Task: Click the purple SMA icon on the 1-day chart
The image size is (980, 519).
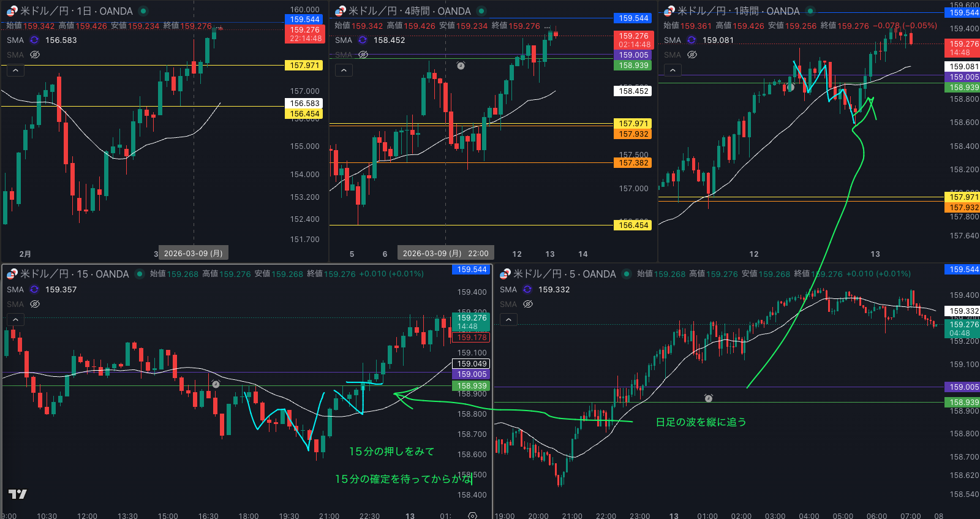Action: pyautogui.click(x=34, y=40)
